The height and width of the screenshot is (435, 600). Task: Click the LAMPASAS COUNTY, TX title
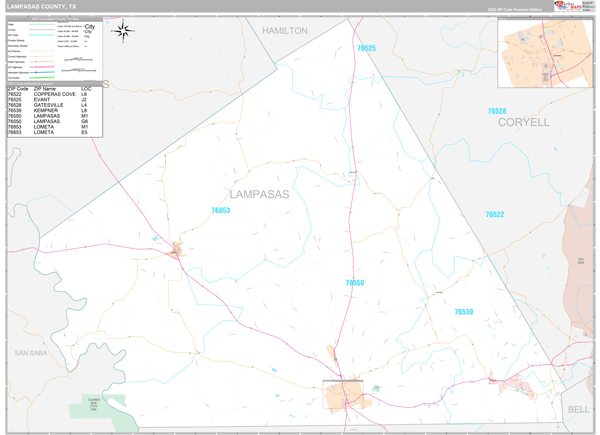point(41,6)
